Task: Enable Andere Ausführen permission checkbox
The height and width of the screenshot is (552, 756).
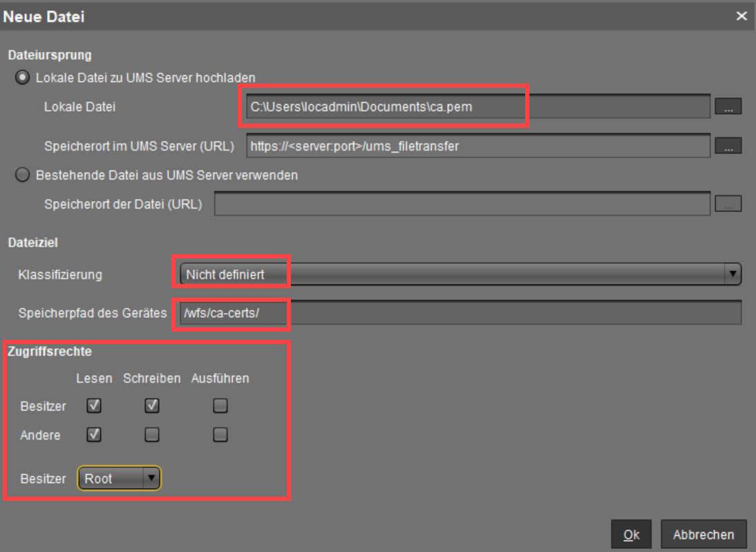Action: 220,435
